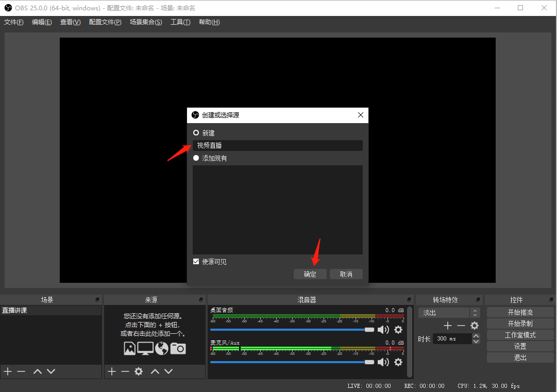Add a source with plus icon
The width and height of the screenshot is (557, 392).
point(111,371)
